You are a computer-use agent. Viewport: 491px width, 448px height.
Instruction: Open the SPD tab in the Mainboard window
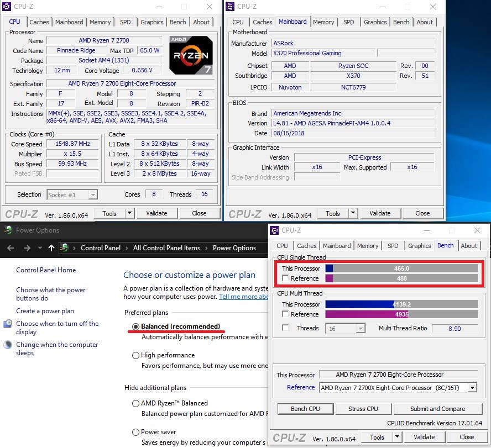point(348,22)
